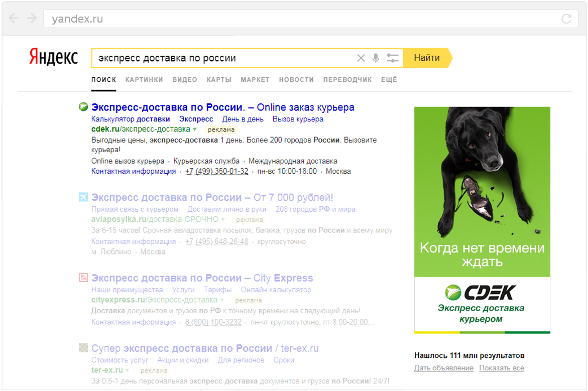This screenshot has height=391, width=588.
Task: Open 208 городов РФ и мира sitelink
Action: point(315,209)
